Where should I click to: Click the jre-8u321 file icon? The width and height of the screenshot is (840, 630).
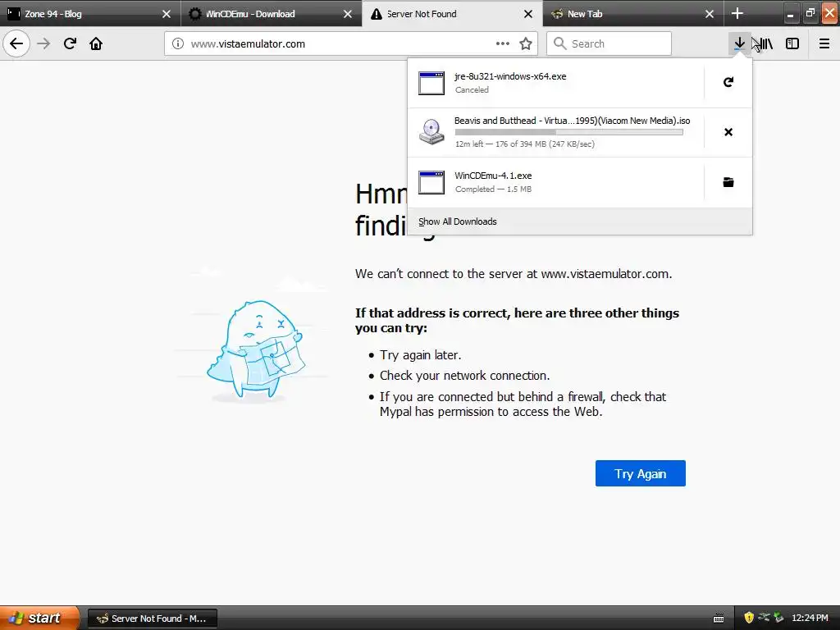[x=431, y=83]
